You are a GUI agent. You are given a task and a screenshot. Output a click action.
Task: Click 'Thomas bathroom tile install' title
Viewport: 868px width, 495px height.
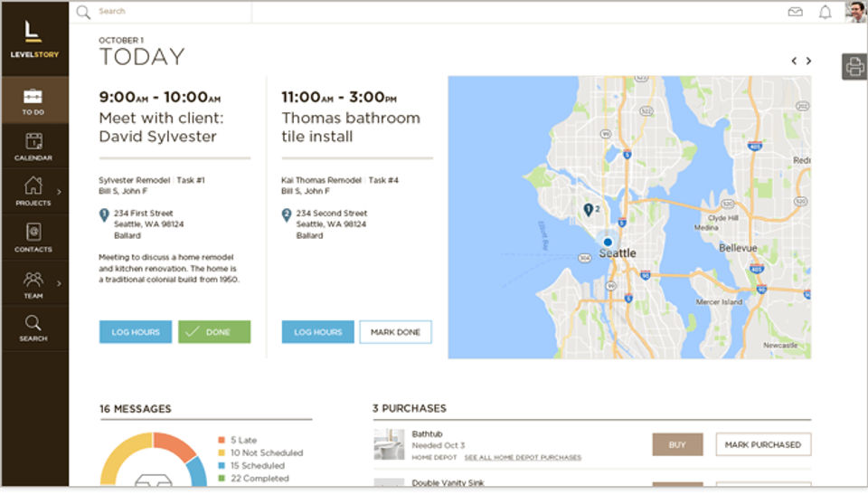pos(351,127)
